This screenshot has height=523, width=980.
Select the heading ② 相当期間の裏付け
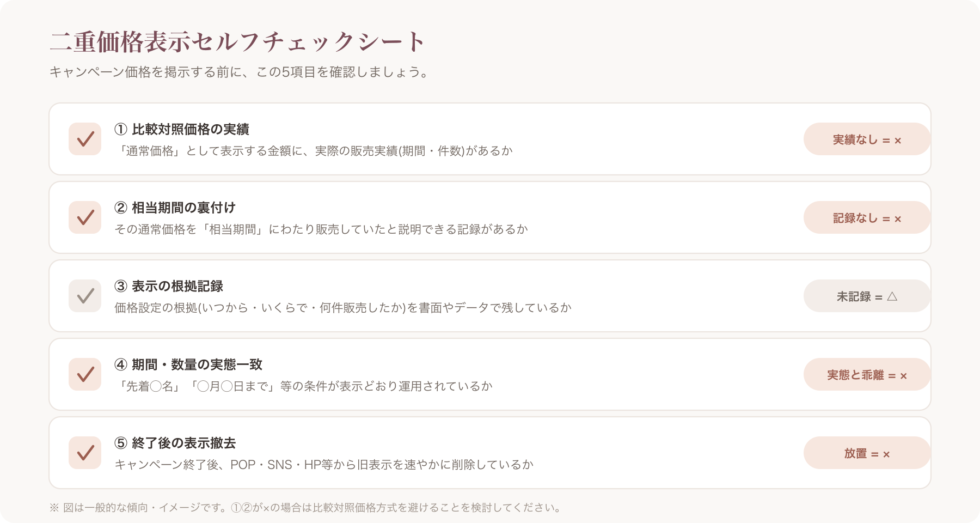coord(175,208)
